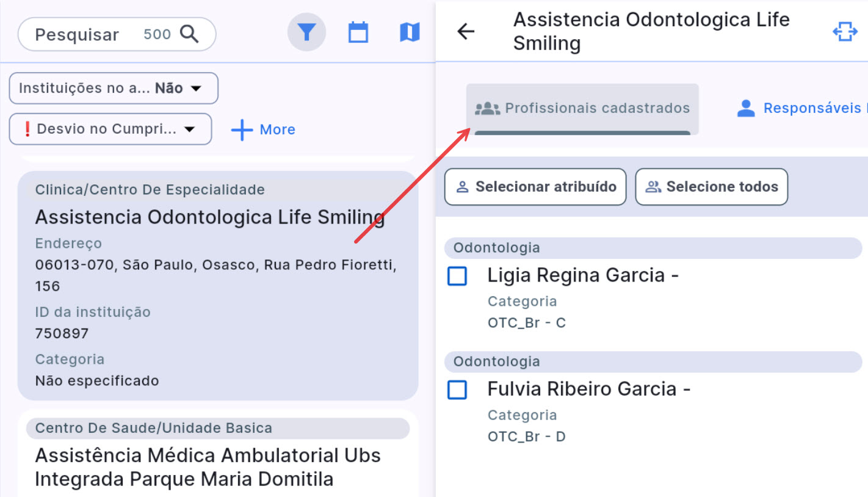Switch to Profissionais cadastrados tab
This screenshot has height=497, width=868.
click(x=582, y=109)
